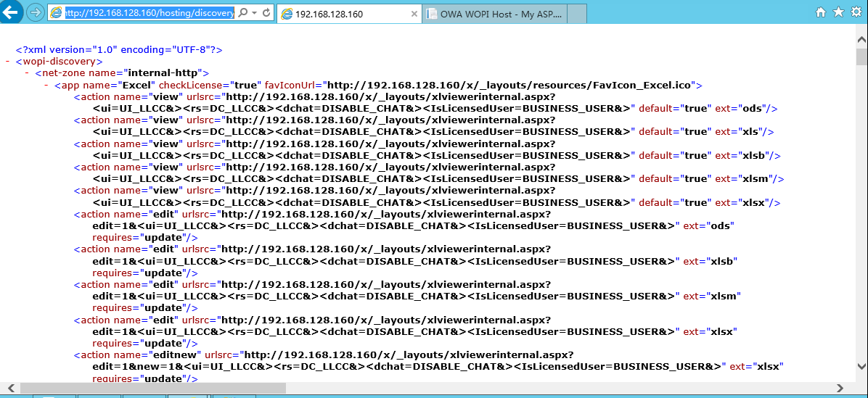Click the address bar URL field
The image size is (868, 398).
click(150, 13)
